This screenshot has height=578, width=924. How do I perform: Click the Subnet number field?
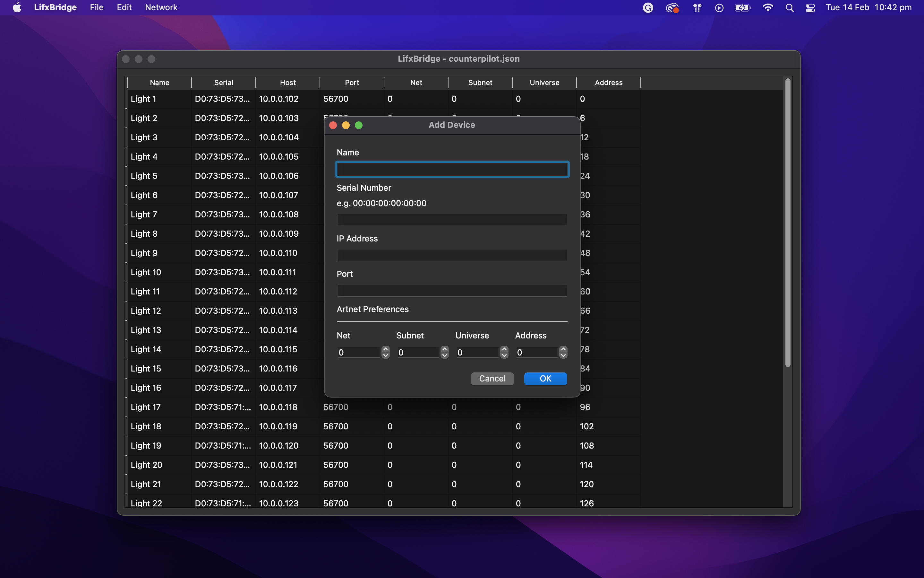click(418, 352)
